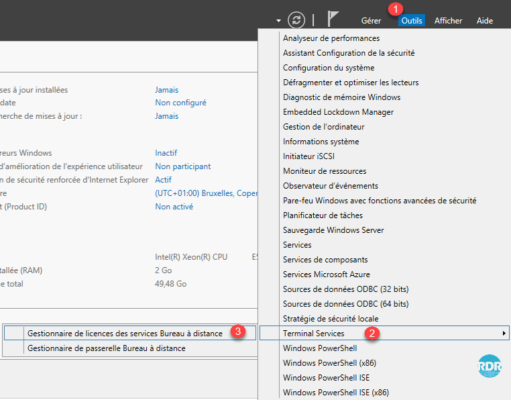Expand the small dropdown arrow beside refresh

pos(278,21)
